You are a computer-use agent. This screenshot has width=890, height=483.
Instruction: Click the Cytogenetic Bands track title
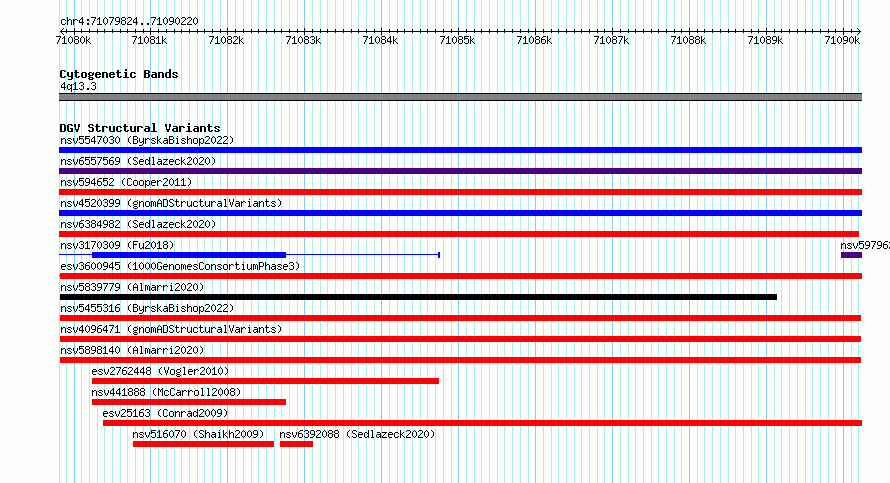[x=119, y=74]
